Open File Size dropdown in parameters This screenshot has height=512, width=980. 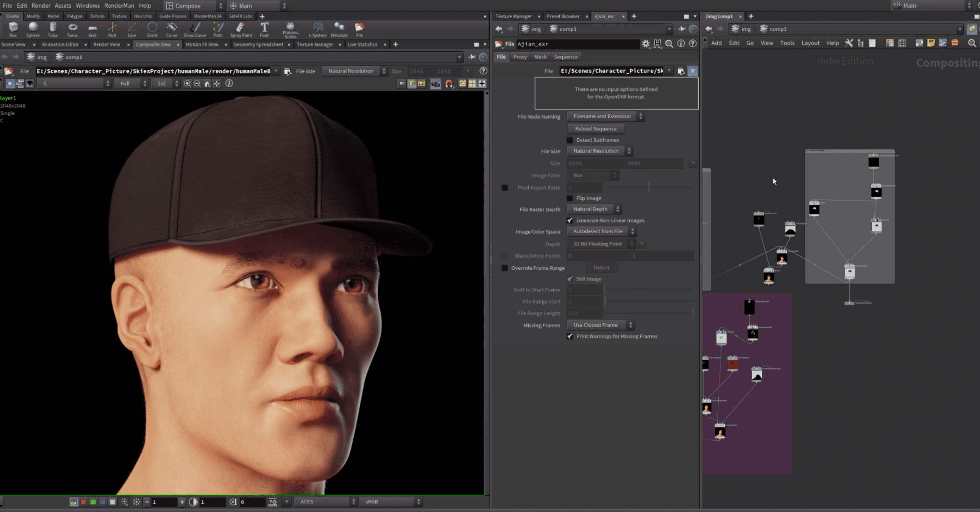600,151
